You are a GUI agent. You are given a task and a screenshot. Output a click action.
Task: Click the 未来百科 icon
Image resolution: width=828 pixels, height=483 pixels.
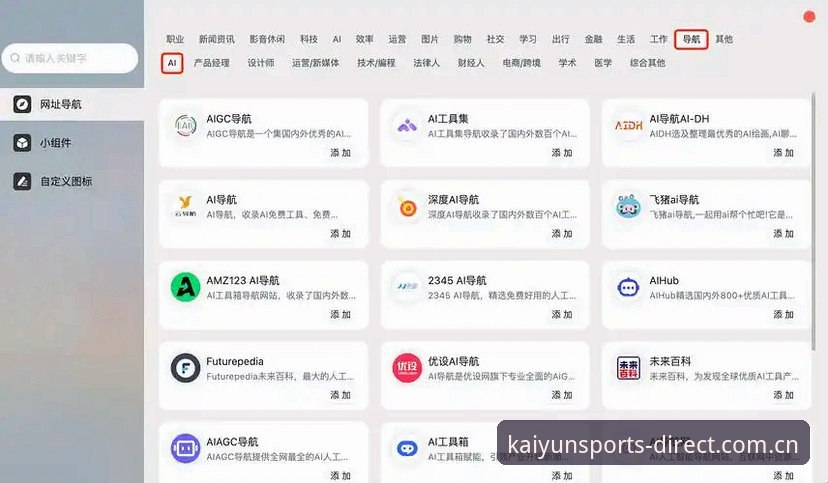click(628, 368)
